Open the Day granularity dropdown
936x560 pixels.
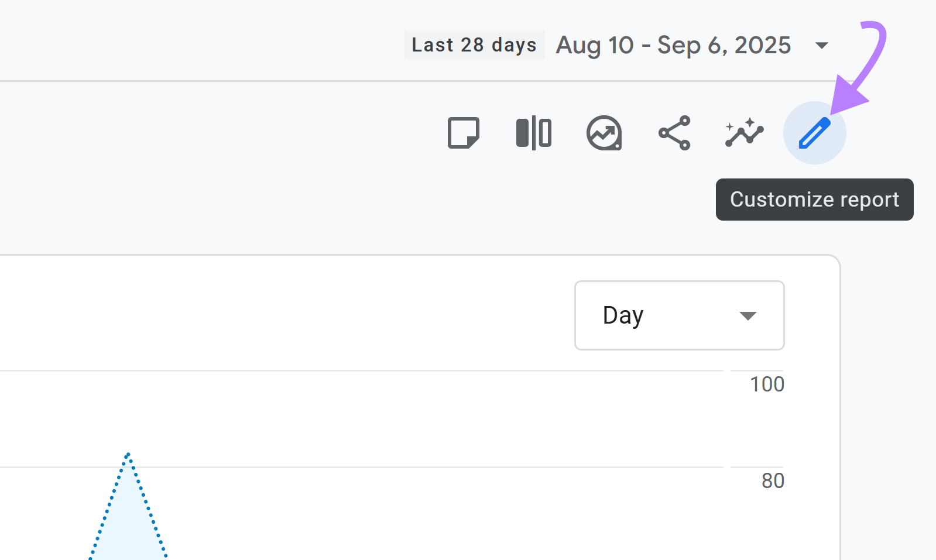678,315
